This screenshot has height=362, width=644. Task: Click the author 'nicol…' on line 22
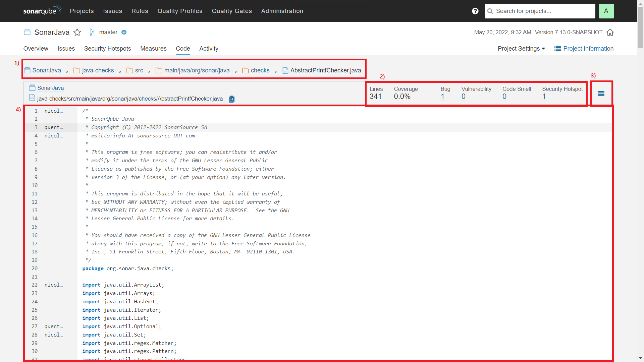pyautogui.click(x=54, y=285)
